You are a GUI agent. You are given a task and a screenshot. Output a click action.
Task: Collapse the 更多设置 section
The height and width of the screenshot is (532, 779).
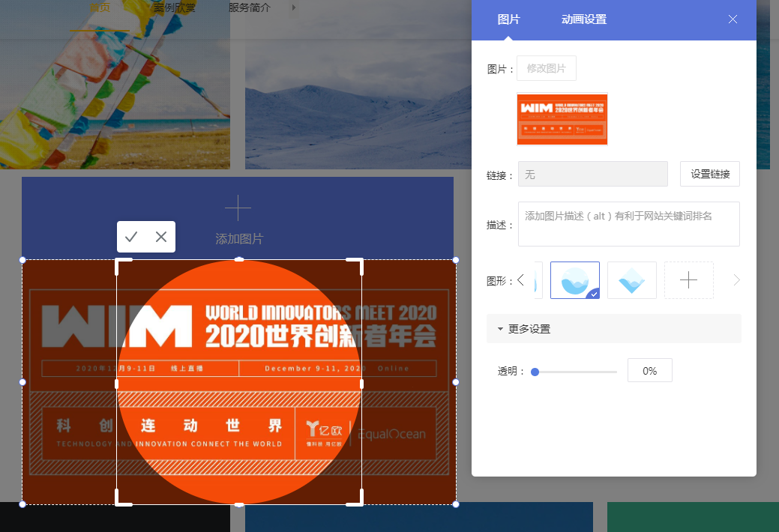click(614, 329)
